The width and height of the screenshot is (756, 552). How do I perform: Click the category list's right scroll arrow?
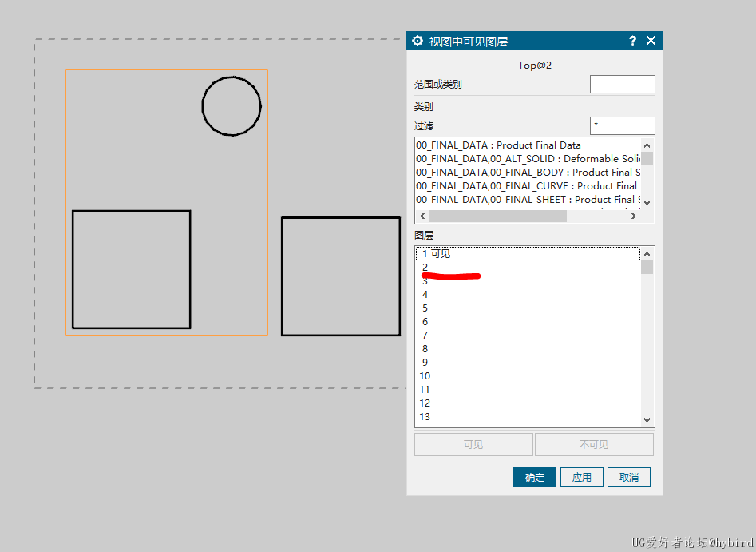(x=634, y=216)
